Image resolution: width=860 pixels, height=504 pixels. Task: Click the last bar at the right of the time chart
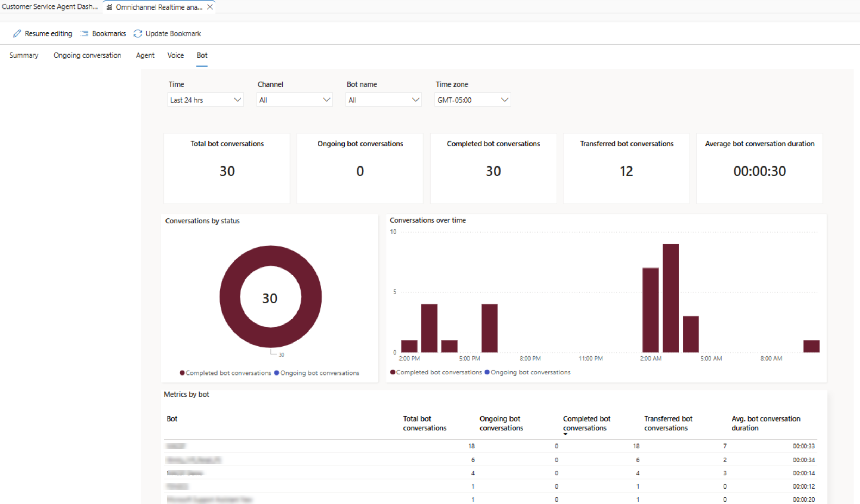tap(811, 346)
